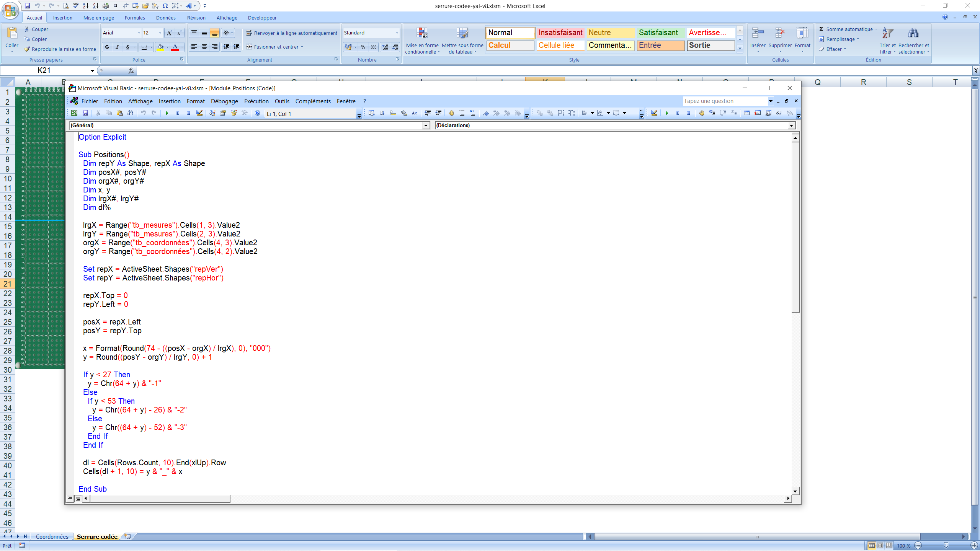
Task: Open the Exécution menu in VBA editor
Action: tap(256, 101)
